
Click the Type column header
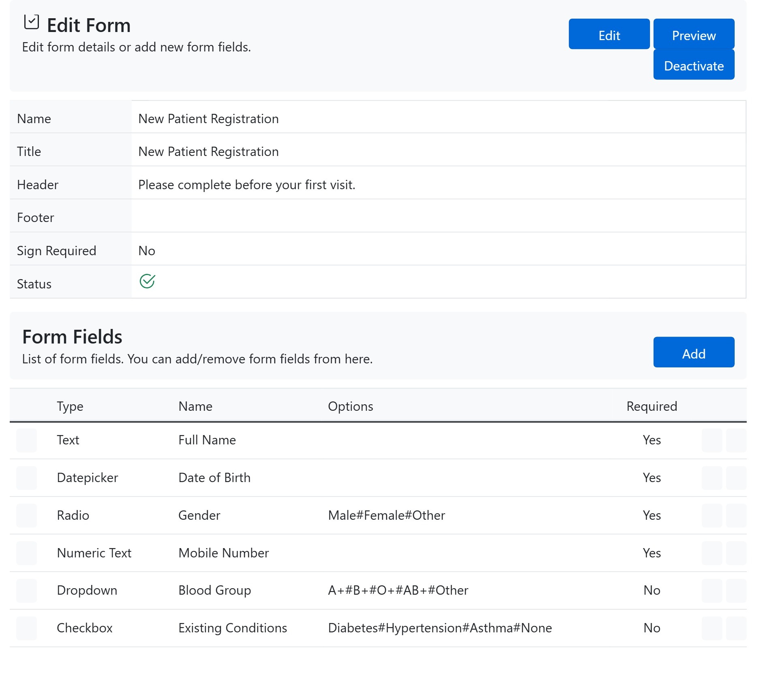[x=70, y=406]
